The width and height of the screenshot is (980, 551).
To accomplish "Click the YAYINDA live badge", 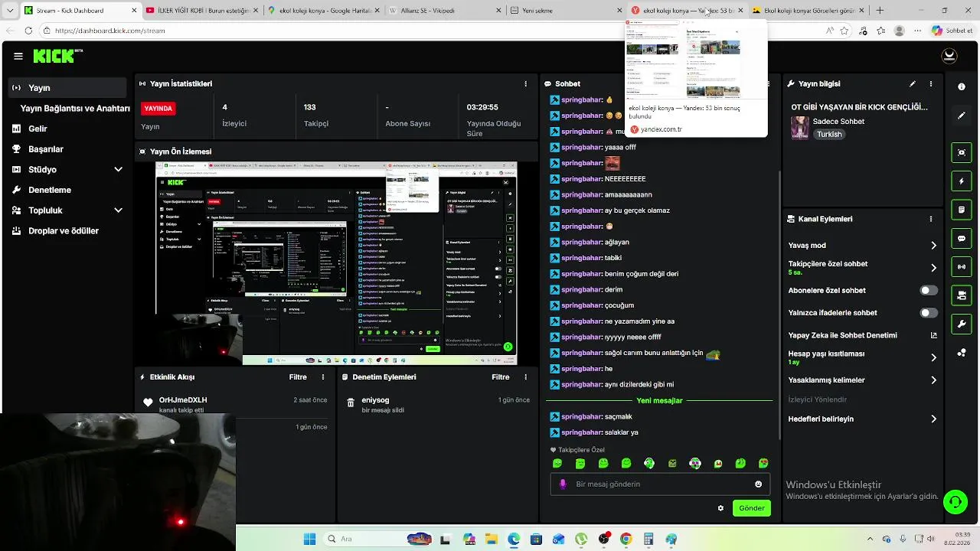I will pyautogui.click(x=158, y=109).
